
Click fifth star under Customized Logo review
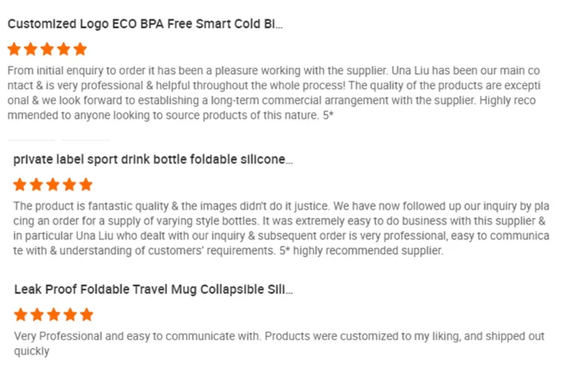[x=79, y=50]
